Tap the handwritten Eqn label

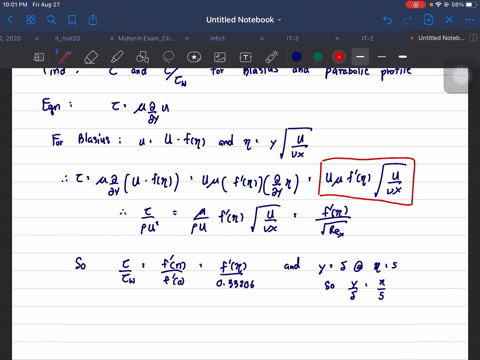(51, 106)
